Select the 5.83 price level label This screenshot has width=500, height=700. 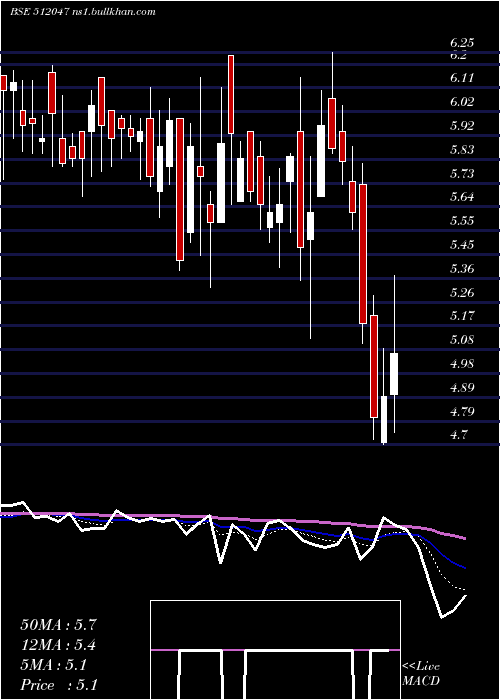pos(462,150)
